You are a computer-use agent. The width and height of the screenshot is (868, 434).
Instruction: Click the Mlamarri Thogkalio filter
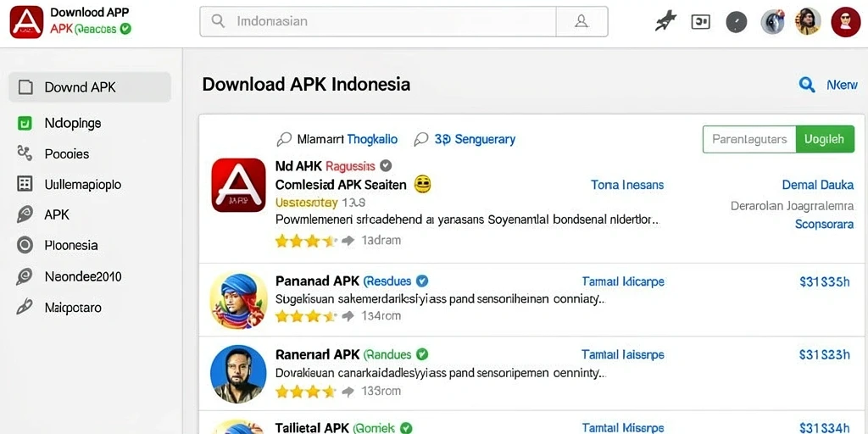pyautogui.click(x=337, y=139)
